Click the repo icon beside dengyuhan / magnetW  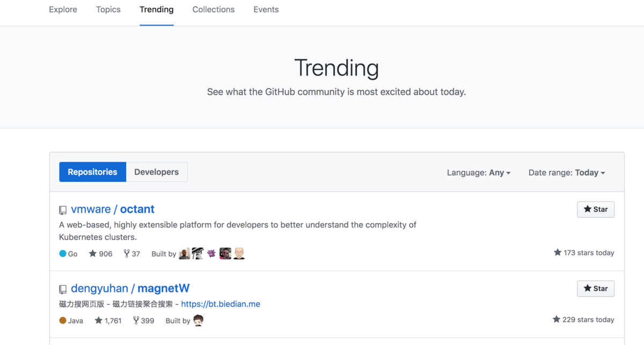[63, 289]
